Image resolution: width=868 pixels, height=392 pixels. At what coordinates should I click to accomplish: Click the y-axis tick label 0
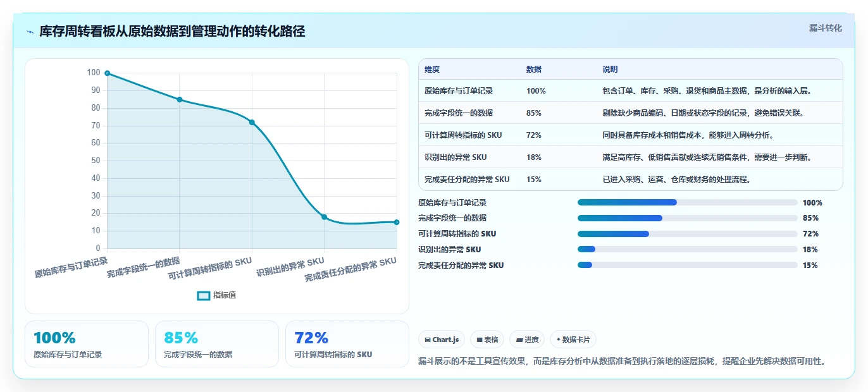pos(97,248)
